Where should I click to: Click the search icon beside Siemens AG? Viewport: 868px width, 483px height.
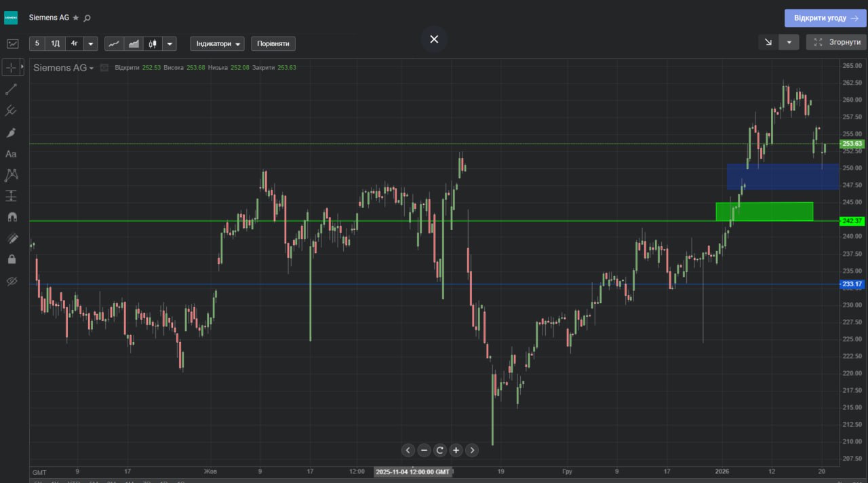[87, 18]
